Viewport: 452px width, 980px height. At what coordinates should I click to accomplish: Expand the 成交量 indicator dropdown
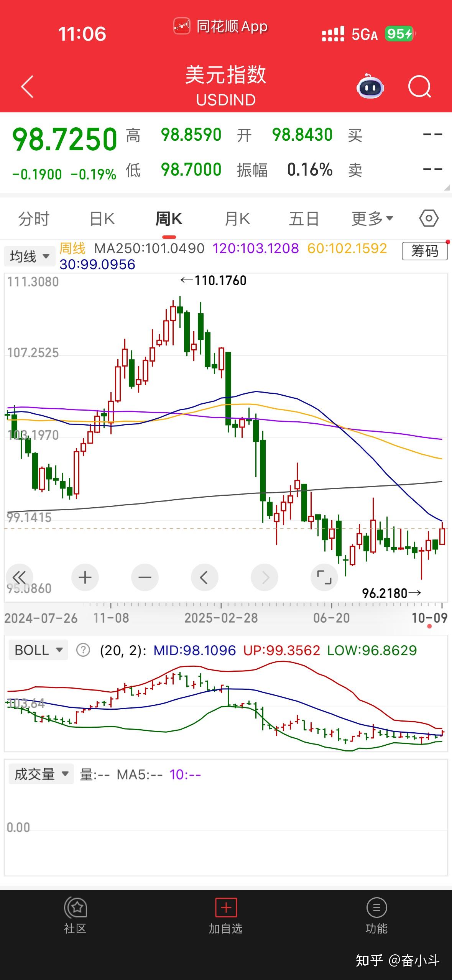(41, 774)
